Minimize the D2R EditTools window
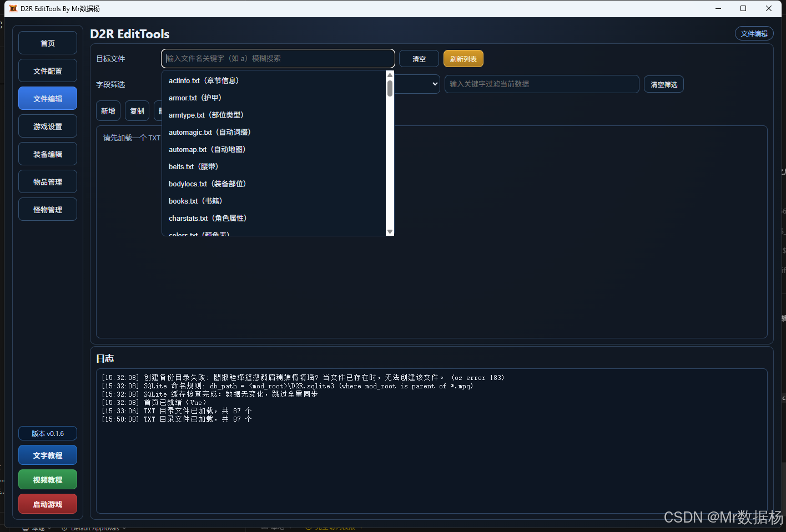Image resolution: width=786 pixels, height=532 pixels. point(718,8)
